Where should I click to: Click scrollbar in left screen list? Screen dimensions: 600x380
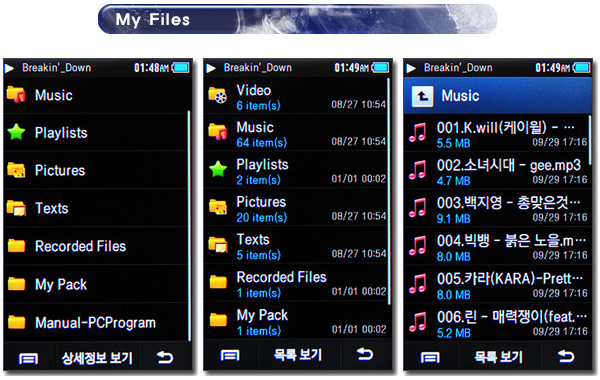(x=189, y=226)
